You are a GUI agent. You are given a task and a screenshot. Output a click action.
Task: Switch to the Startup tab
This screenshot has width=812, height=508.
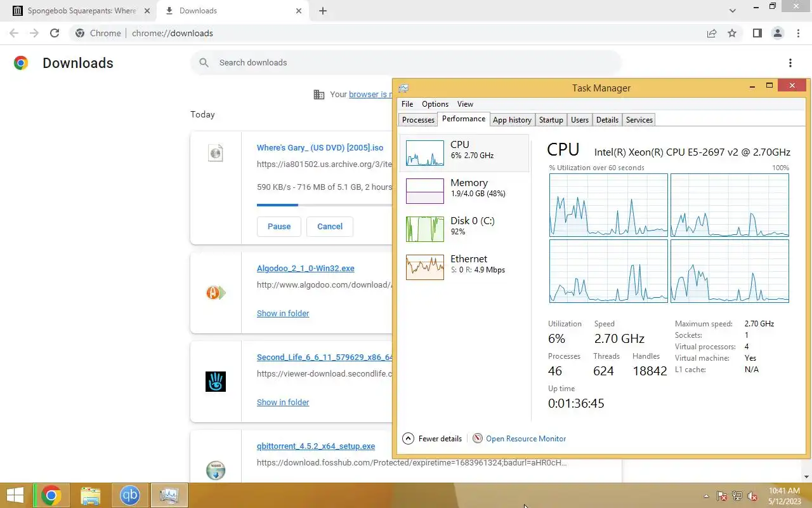click(551, 120)
